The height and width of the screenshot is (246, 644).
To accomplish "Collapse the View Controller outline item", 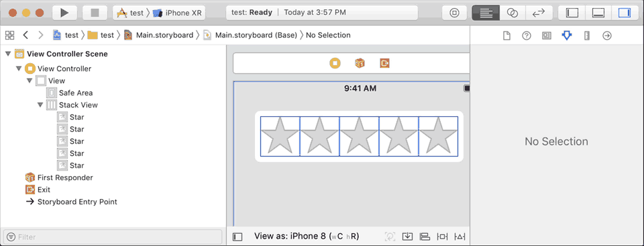I will (x=19, y=69).
